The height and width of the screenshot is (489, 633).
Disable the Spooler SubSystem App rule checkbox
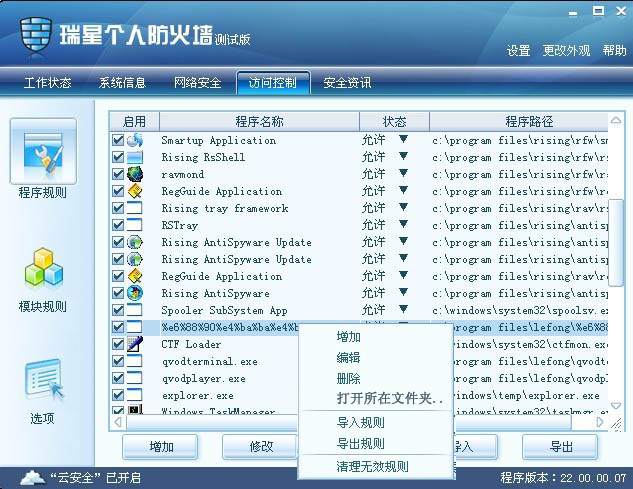click(118, 310)
